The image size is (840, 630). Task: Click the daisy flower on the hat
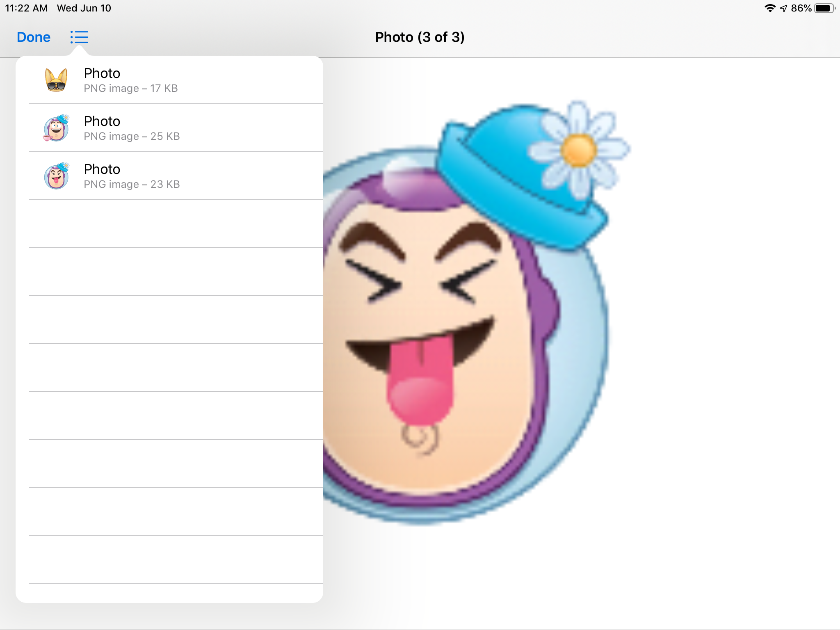[x=578, y=150]
